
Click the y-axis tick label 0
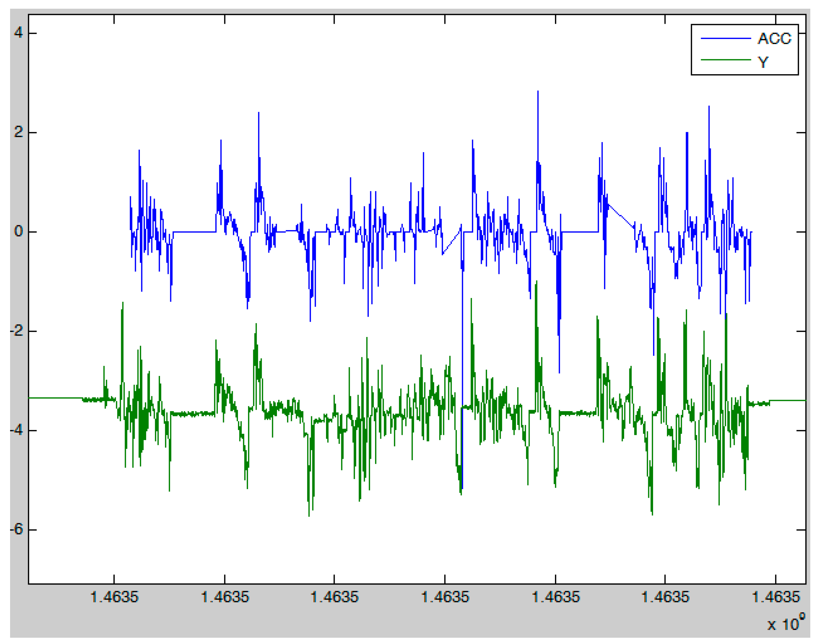coord(18,231)
